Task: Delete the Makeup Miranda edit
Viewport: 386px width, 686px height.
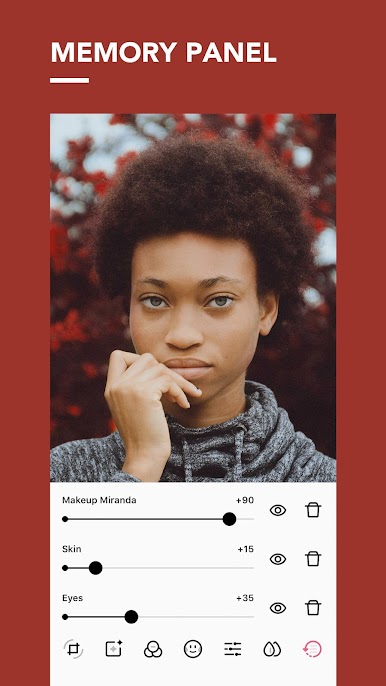Action: tap(313, 510)
